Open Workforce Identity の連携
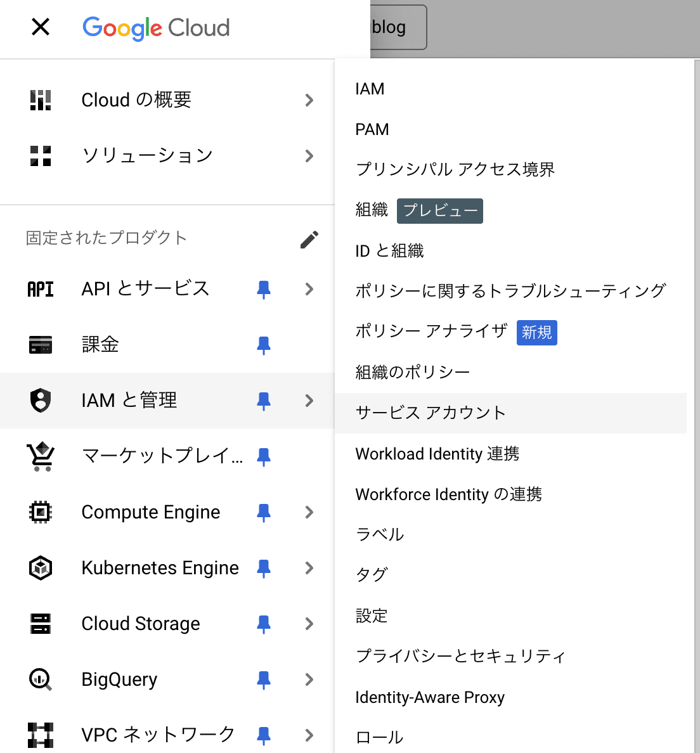700x753 pixels. click(510, 494)
